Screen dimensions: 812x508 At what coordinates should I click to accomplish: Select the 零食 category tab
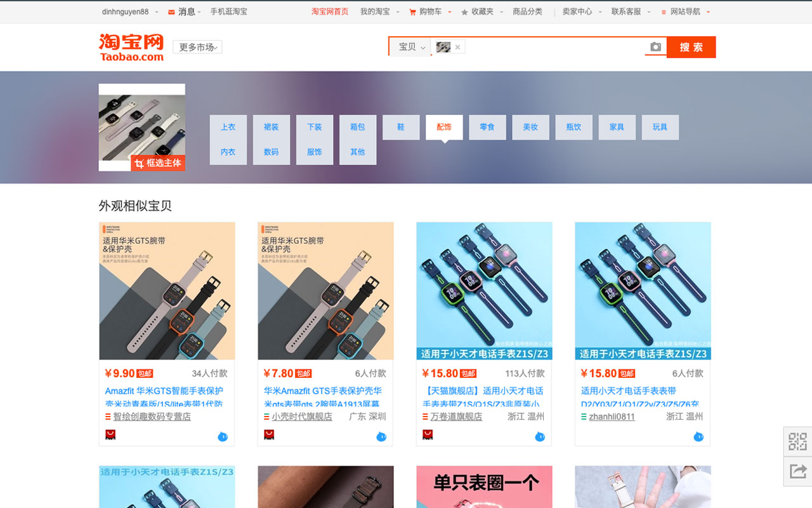[x=487, y=127]
